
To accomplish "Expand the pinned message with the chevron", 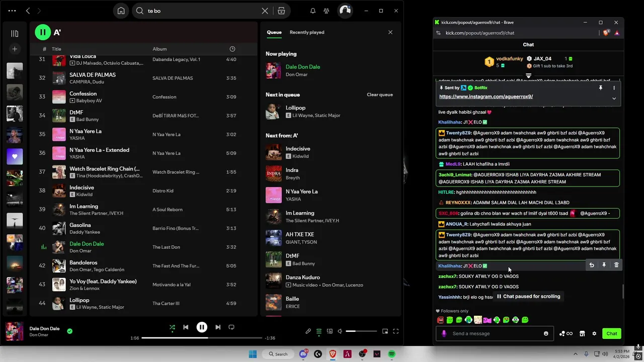I will coord(614,99).
